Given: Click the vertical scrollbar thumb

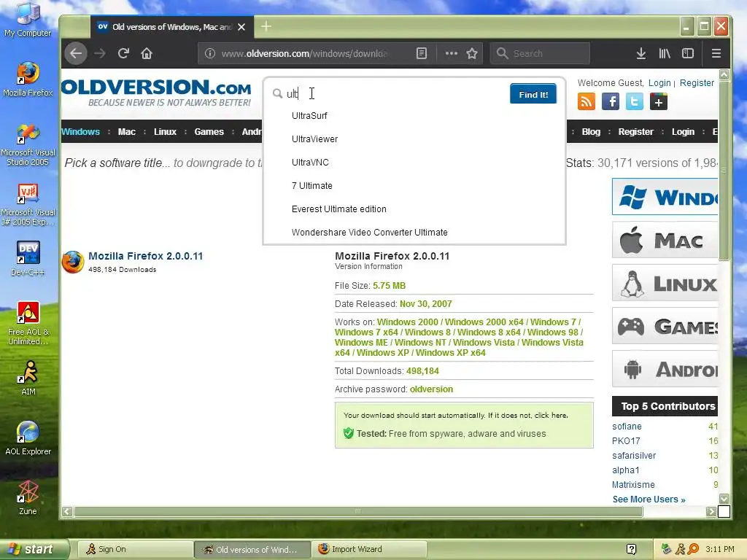Looking at the screenshot, I should (x=724, y=171).
